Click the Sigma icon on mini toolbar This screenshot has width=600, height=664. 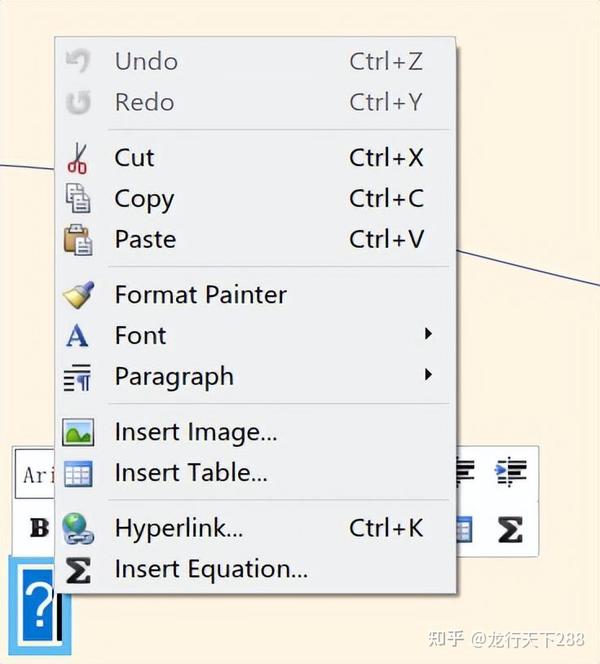coord(510,529)
